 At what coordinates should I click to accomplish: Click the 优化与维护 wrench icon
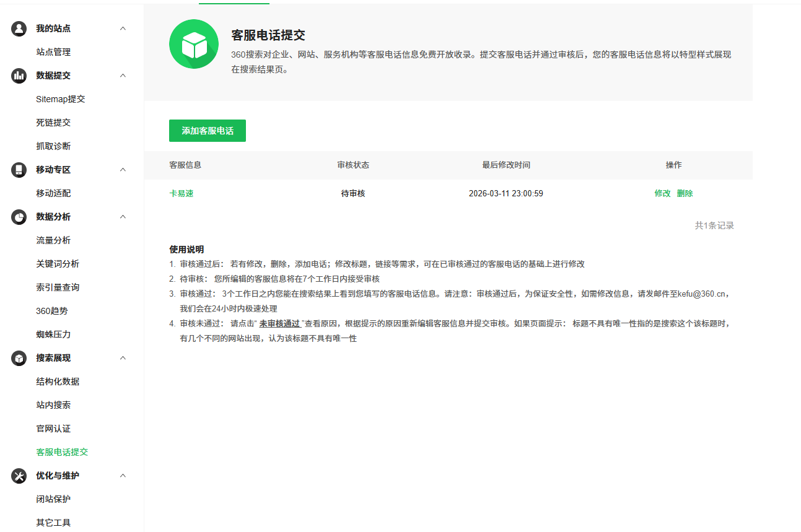[x=19, y=476]
